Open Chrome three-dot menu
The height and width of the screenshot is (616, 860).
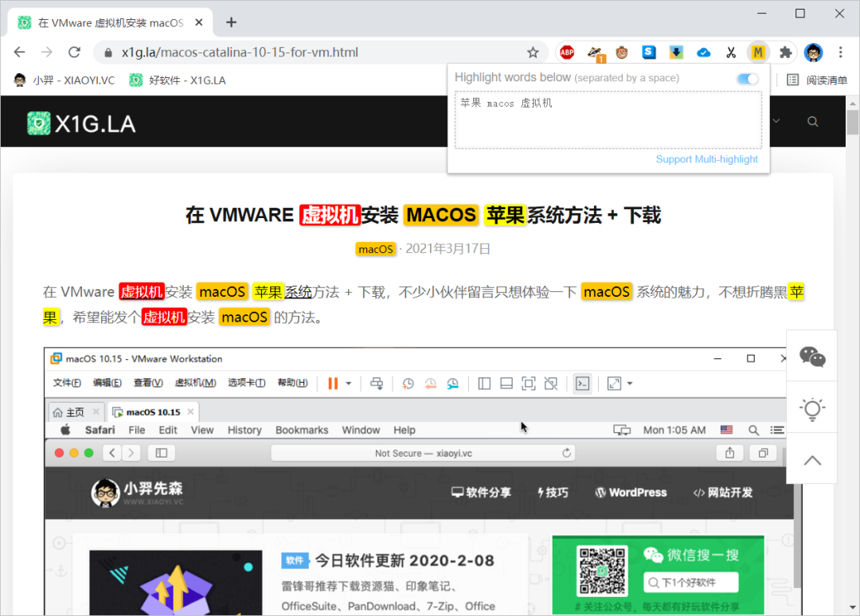click(x=840, y=53)
